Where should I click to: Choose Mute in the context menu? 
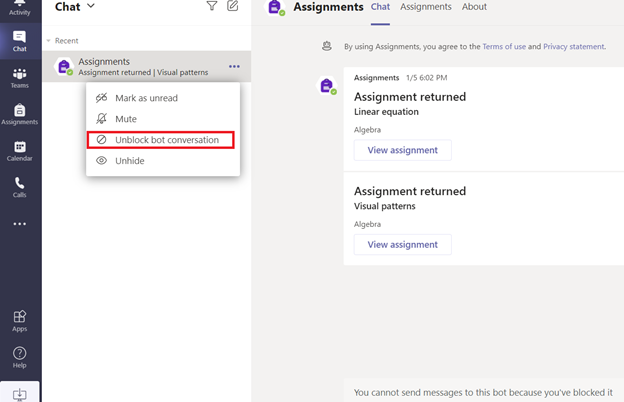click(163, 119)
